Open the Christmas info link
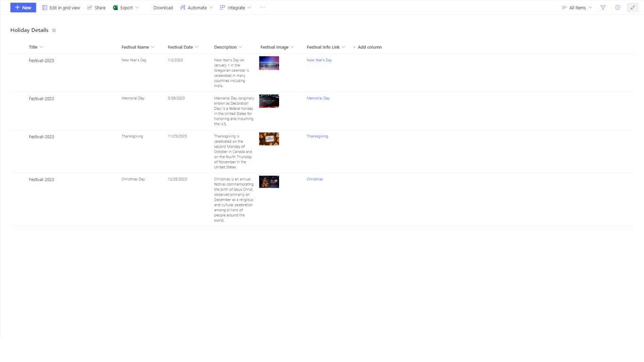The width and height of the screenshot is (644, 362). point(315,179)
